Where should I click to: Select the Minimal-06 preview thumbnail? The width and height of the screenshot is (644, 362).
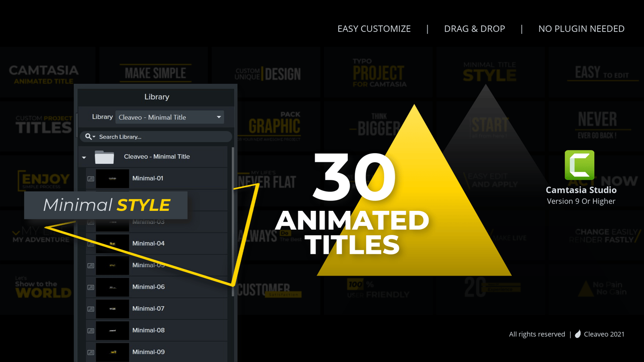pyautogui.click(x=112, y=287)
